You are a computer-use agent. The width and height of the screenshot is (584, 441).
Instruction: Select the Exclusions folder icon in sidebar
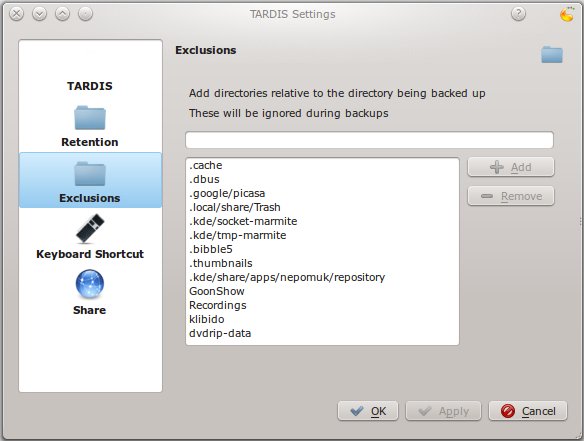coord(90,174)
